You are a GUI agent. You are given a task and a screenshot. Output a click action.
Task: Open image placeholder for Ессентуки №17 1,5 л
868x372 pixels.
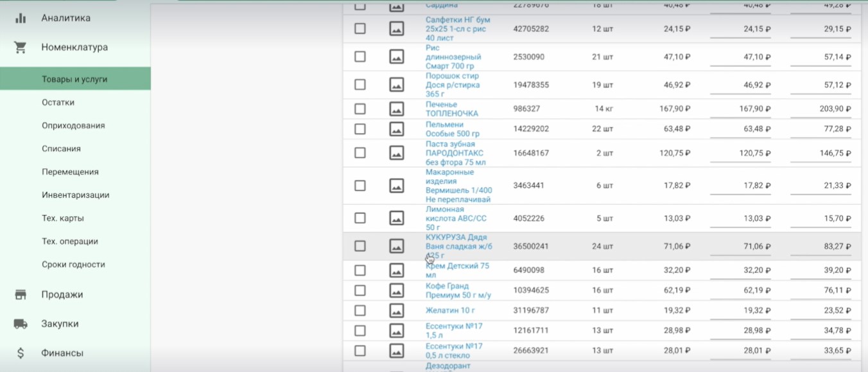tap(397, 330)
